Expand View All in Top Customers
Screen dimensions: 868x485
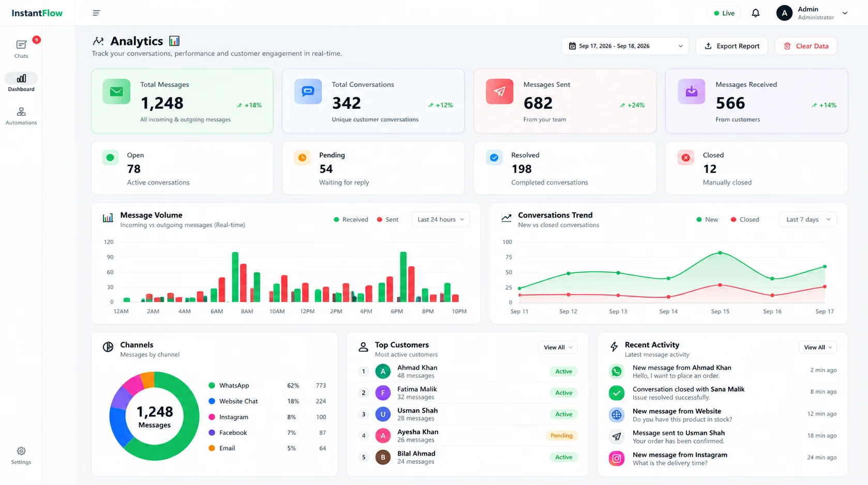[558, 347]
